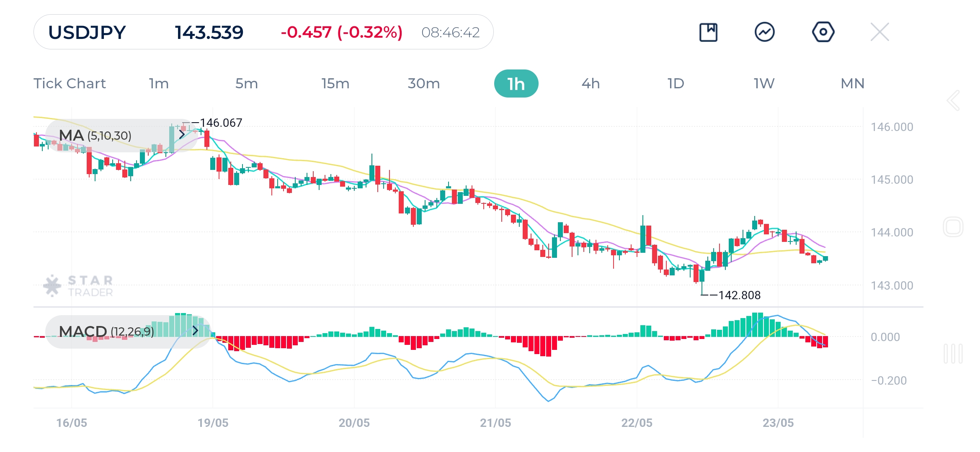
Task: Click the USDJPY symbol name
Action: coord(87,32)
